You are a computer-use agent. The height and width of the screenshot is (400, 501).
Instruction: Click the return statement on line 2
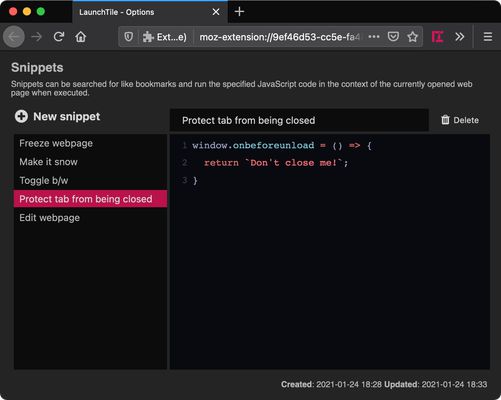[x=276, y=163]
